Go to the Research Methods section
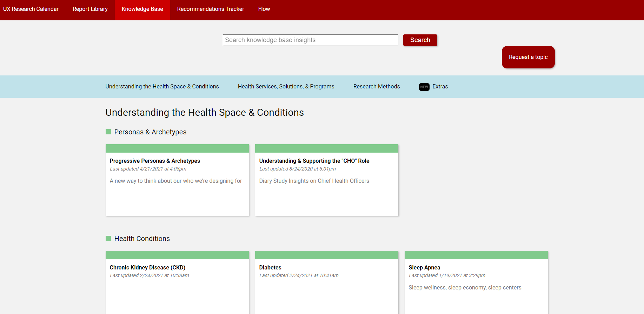 377,87
